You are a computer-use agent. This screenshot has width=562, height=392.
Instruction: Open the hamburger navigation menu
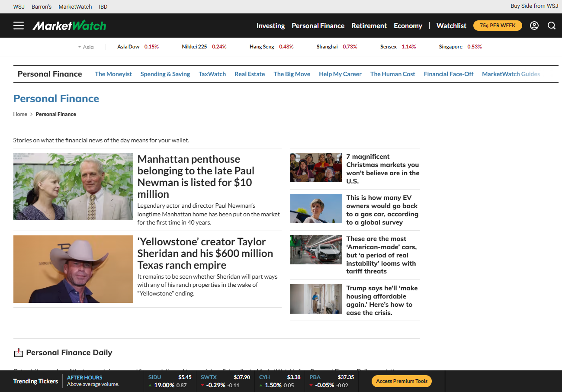click(19, 26)
